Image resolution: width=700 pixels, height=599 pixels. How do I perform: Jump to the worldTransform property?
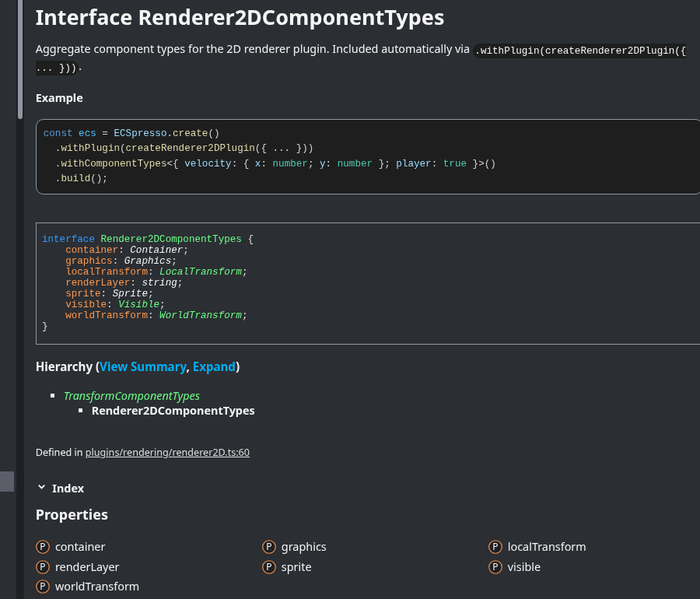click(97, 587)
